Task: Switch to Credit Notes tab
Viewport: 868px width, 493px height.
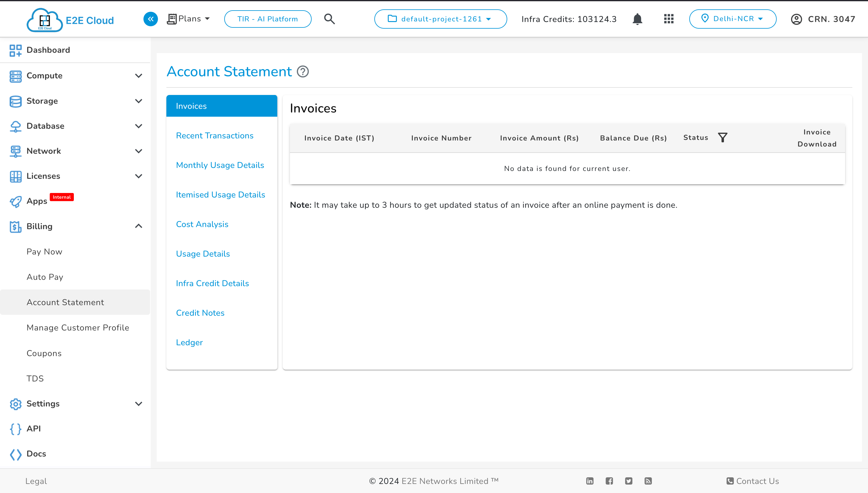Action: pos(200,313)
